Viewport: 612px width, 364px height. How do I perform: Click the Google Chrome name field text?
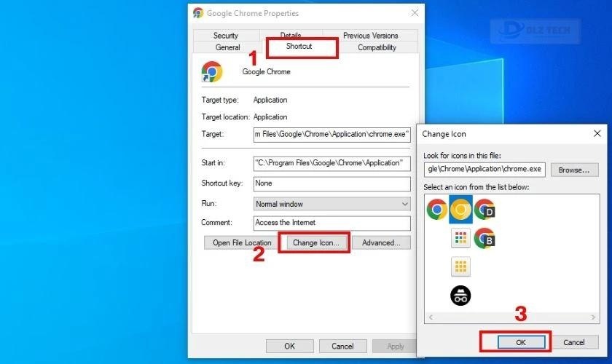pyautogui.click(x=266, y=72)
